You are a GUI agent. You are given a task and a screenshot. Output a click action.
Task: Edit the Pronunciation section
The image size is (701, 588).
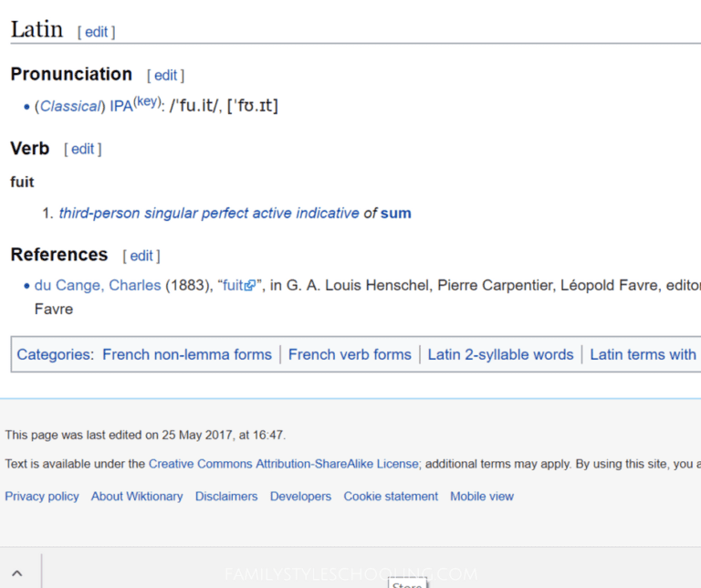pos(165,76)
